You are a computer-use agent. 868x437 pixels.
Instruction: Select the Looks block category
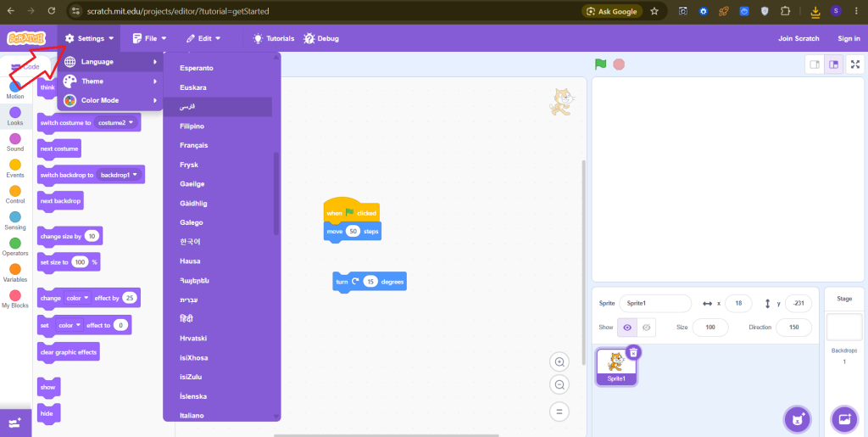pyautogui.click(x=15, y=116)
